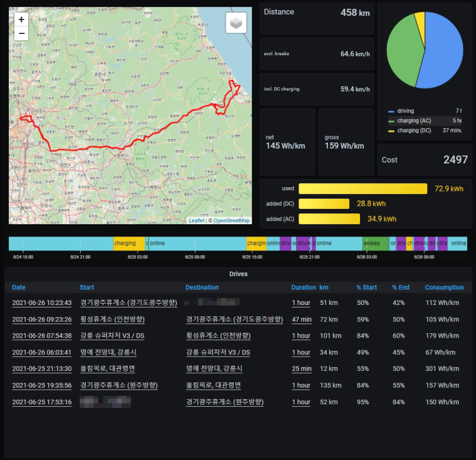Open drive dated 2021-06-25 21:13:30
This screenshot has height=460, width=476.
pos(42,369)
